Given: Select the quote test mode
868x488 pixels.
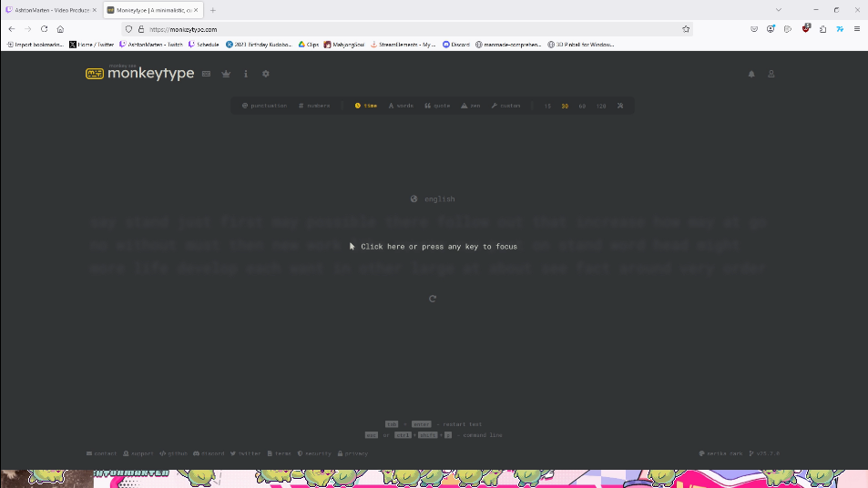Looking at the screenshot, I should tap(437, 106).
